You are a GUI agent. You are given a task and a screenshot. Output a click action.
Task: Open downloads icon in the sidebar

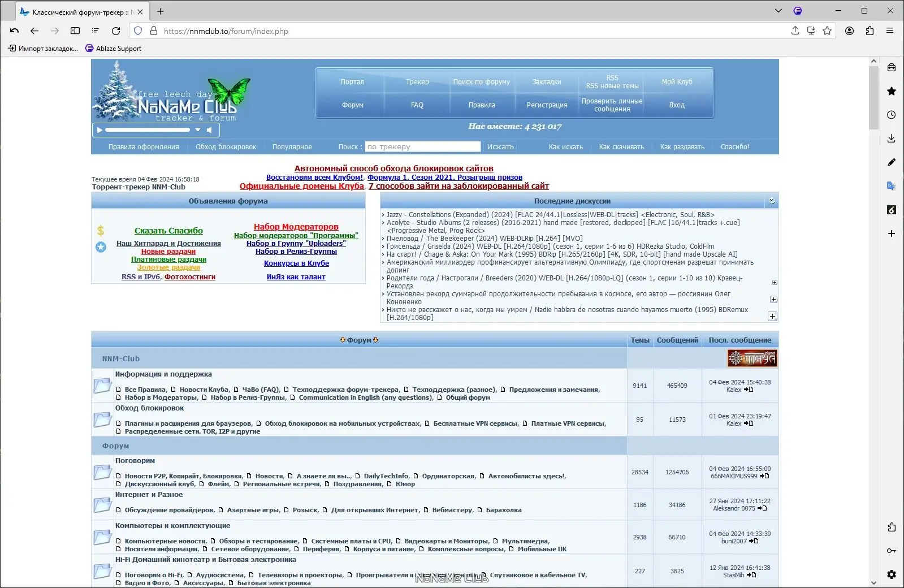point(892,139)
